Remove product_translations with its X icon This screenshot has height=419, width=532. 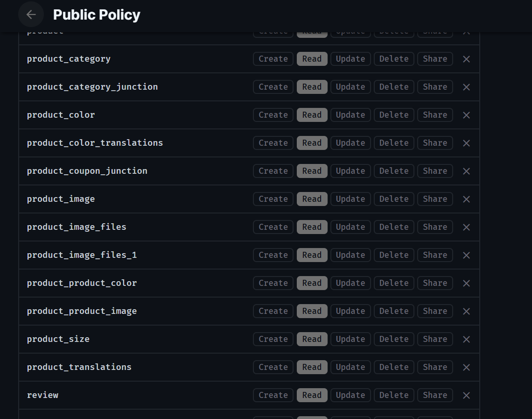[x=466, y=367]
